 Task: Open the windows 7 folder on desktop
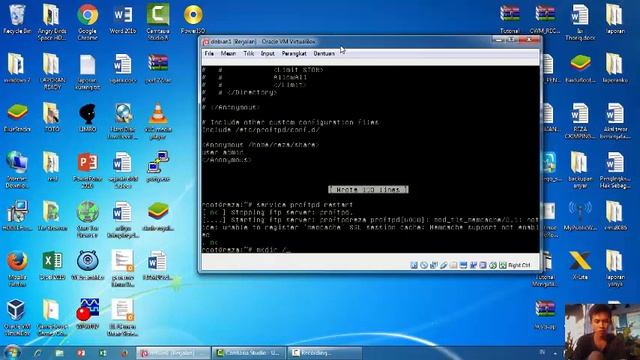coord(17,69)
